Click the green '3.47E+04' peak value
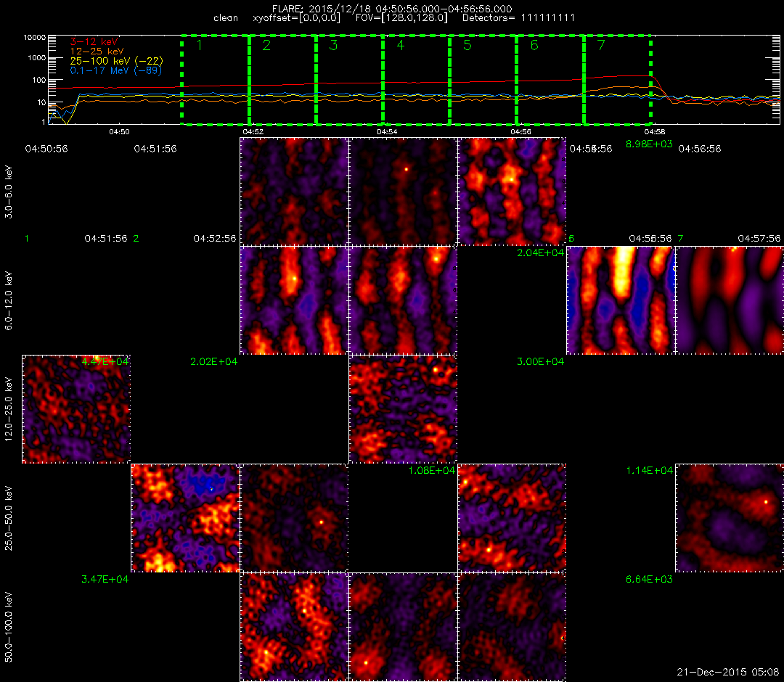Screen dimensions: 784x682 point(105,580)
